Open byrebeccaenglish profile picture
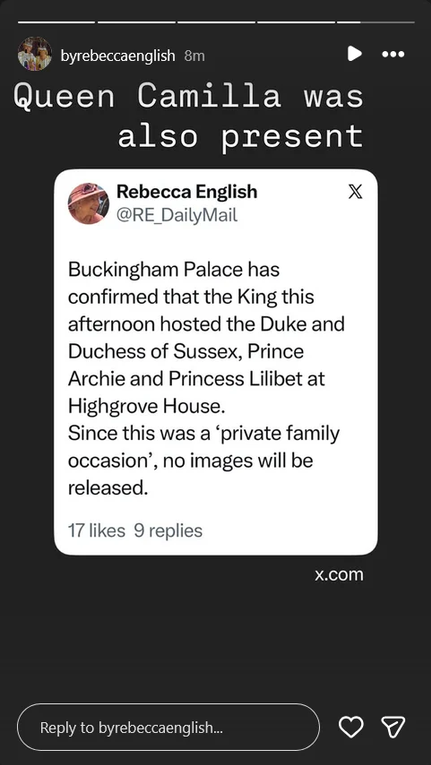Image resolution: width=431 pixels, height=765 pixels. (x=35, y=54)
